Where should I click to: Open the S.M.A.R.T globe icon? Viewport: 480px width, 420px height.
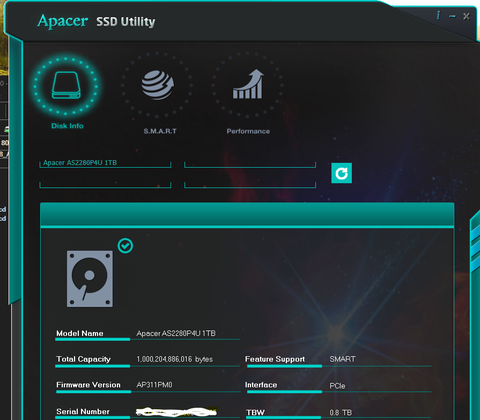157,85
